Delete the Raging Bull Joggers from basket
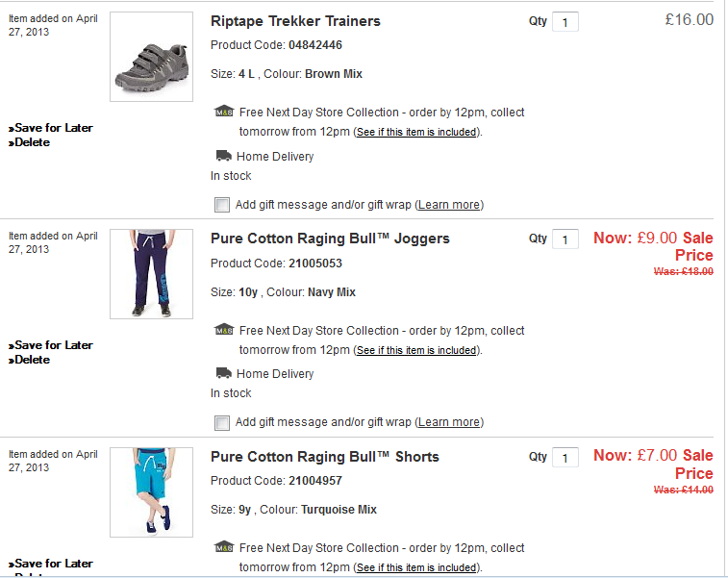 32,360
